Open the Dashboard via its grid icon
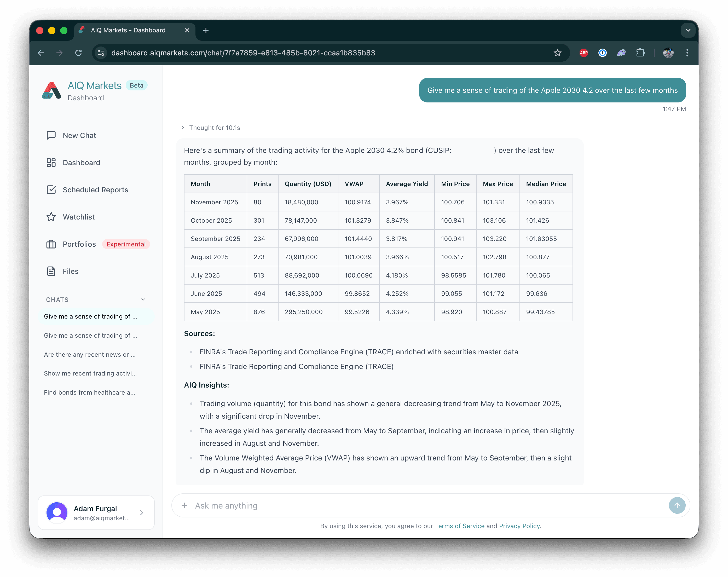This screenshot has width=728, height=577. pos(51,162)
